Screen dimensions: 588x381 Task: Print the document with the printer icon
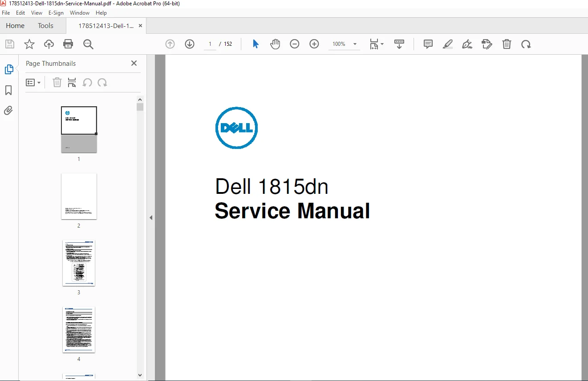pyautogui.click(x=68, y=44)
